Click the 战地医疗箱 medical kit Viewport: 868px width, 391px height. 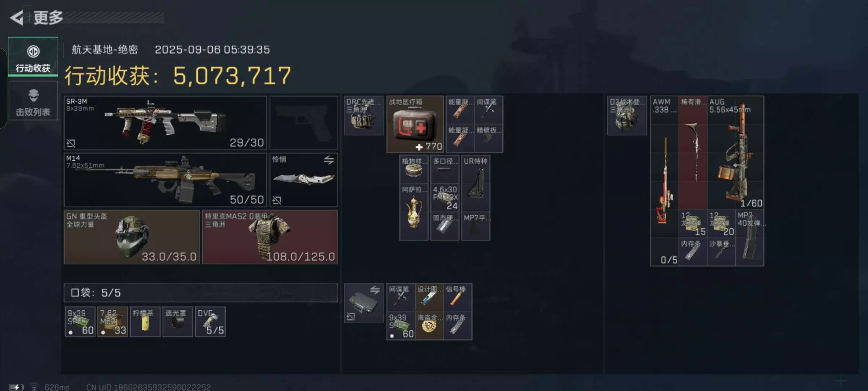pos(415,124)
